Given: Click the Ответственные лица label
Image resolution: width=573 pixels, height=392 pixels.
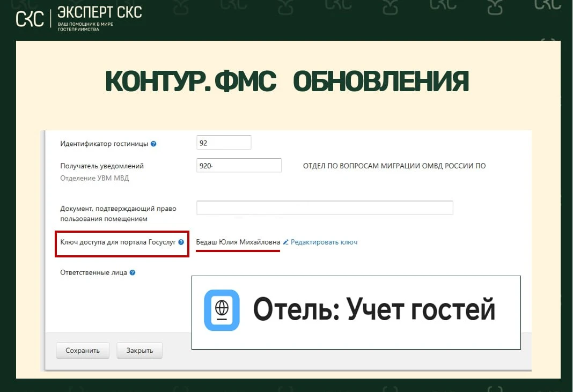Looking at the screenshot, I should click(x=93, y=272).
